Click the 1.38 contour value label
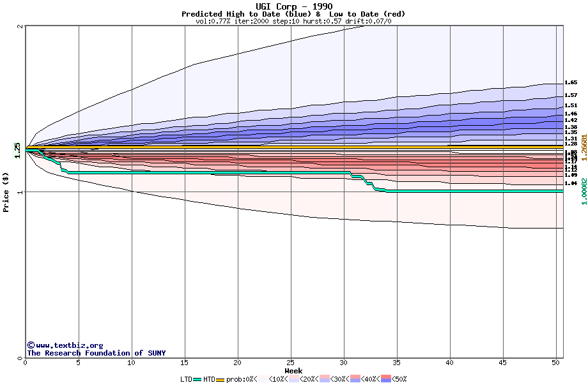588x383 pixels. [x=571, y=127]
